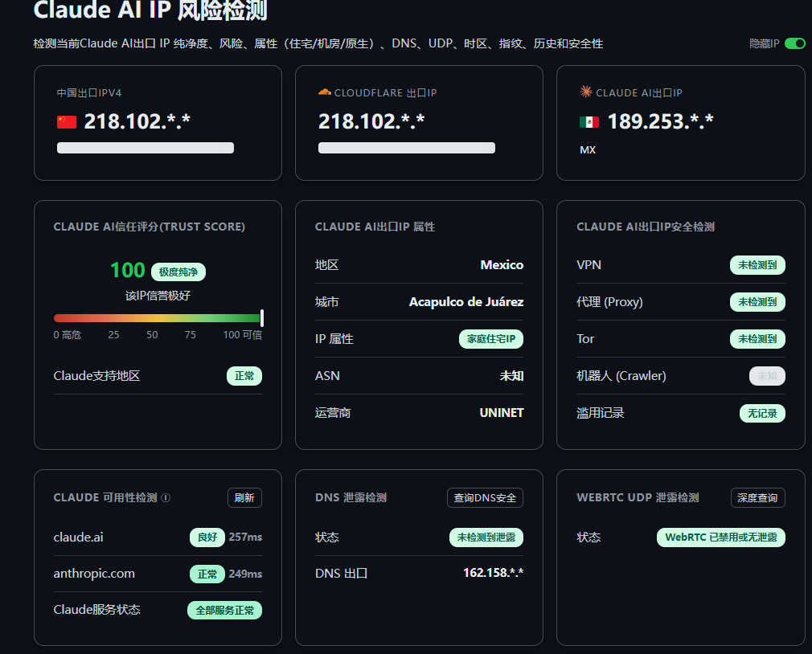Click the 未检测到泄露 badge
The image size is (812, 654).
coord(486,537)
